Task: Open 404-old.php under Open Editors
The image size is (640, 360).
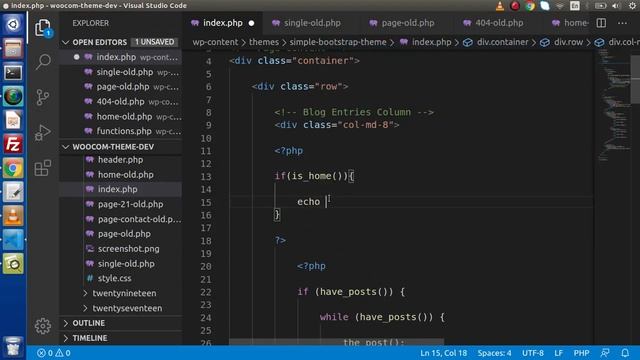Action: pos(120,102)
